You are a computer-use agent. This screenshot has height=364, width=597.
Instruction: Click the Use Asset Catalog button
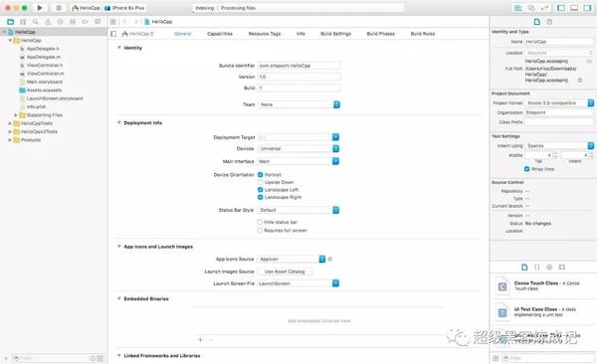tap(285, 272)
